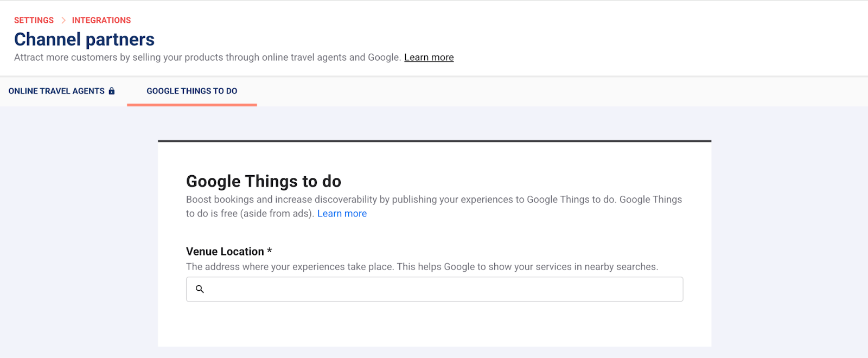Follow the blue Learn more link
The image size is (868, 358).
pos(342,214)
